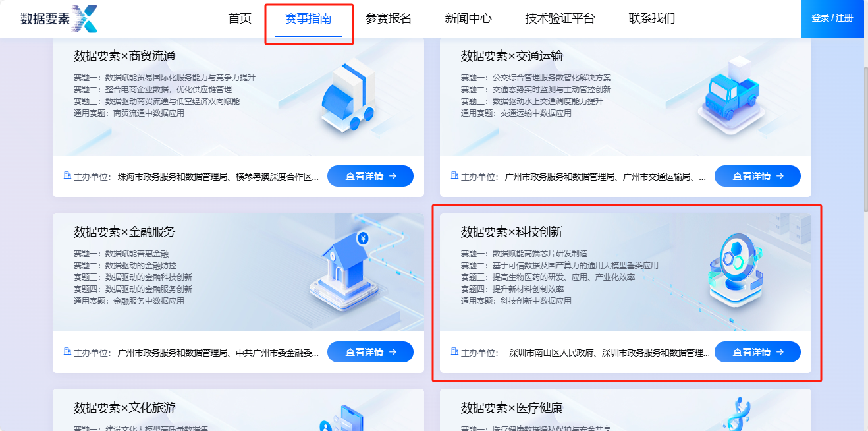868x431 pixels.
Task: Click the 数据要素 X logo
Action: (59, 18)
